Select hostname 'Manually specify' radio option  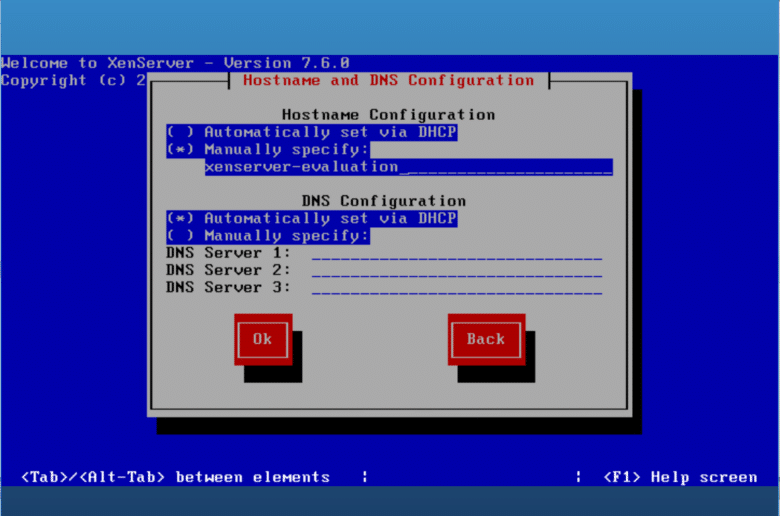click(268, 150)
